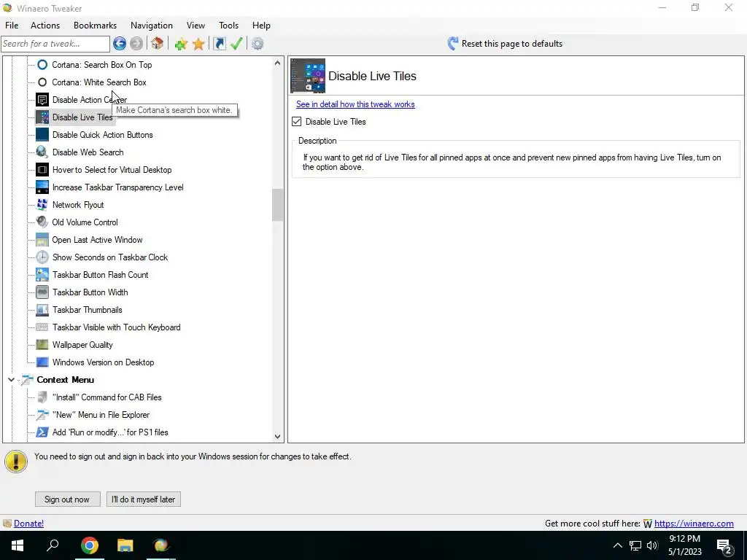Open the notification center icon
Screen dimensions: 747x560
click(724, 546)
